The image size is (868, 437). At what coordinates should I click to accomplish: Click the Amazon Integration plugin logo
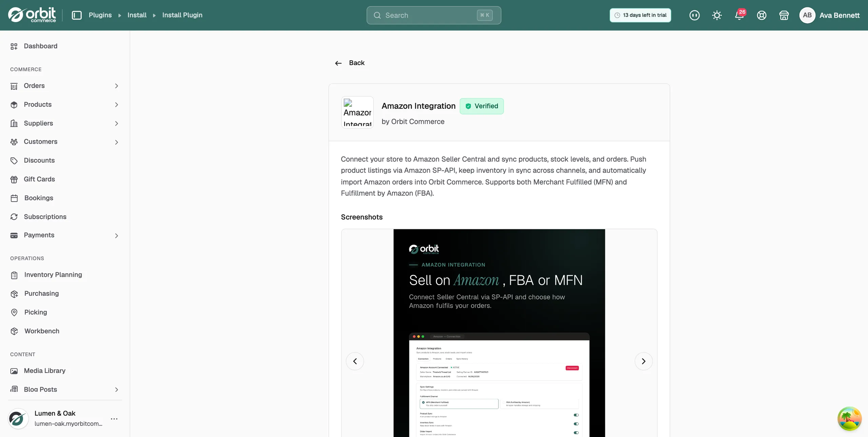(357, 112)
